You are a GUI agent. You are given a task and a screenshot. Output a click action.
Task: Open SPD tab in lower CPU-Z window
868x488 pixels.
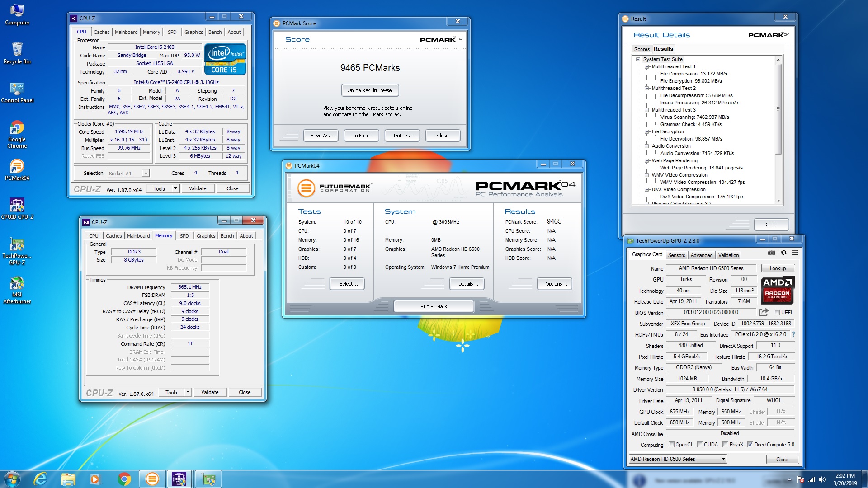pyautogui.click(x=184, y=236)
